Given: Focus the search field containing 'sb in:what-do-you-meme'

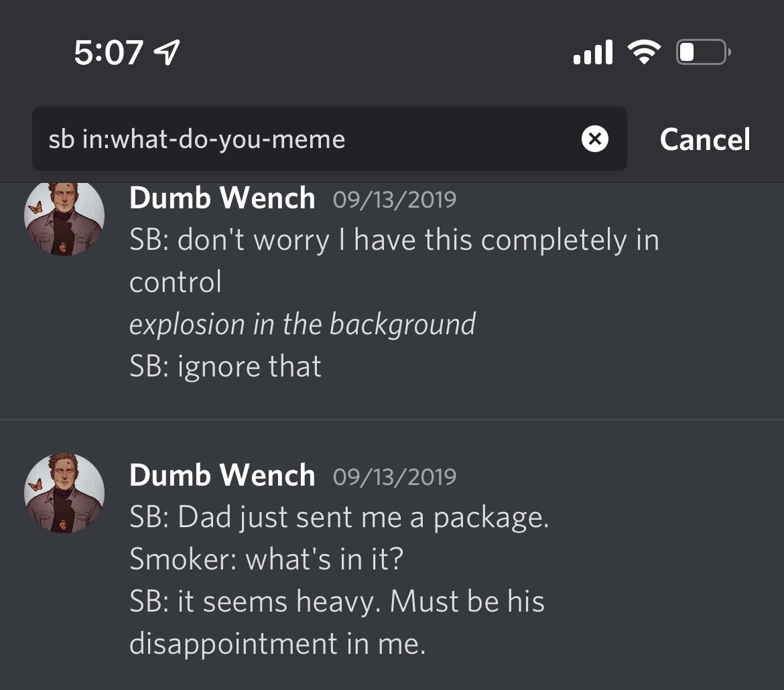Looking at the screenshot, I should pyautogui.click(x=302, y=139).
